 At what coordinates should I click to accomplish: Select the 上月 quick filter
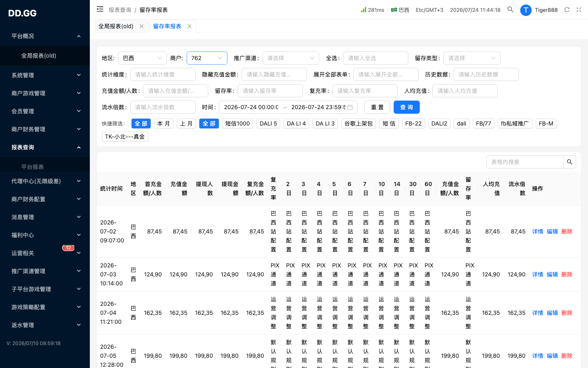pyautogui.click(x=187, y=123)
